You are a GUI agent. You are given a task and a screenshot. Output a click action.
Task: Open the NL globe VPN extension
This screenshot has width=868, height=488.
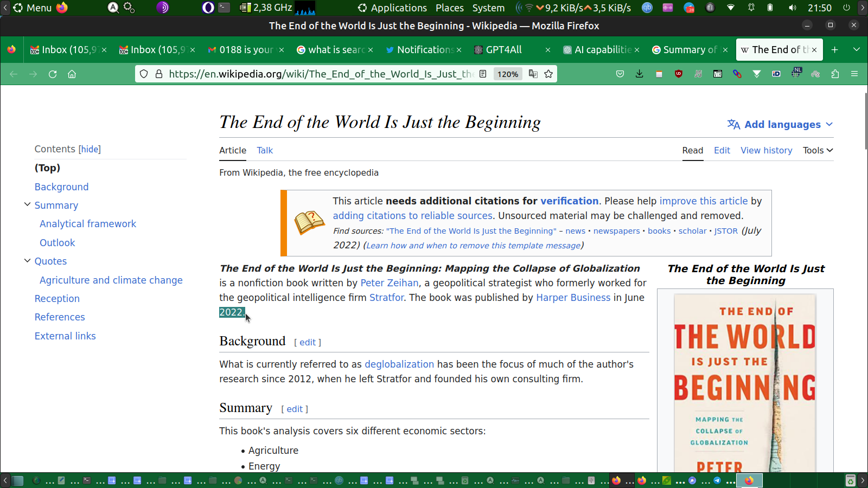796,73
